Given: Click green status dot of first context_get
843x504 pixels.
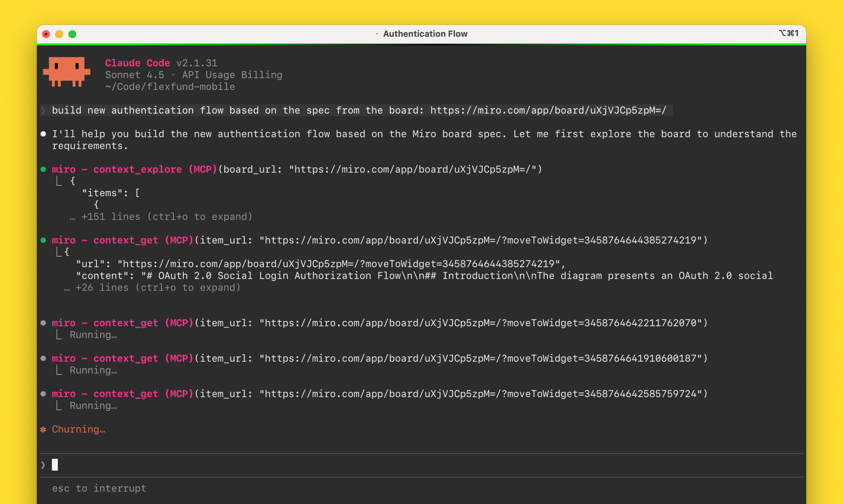Looking at the screenshot, I should (x=43, y=240).
